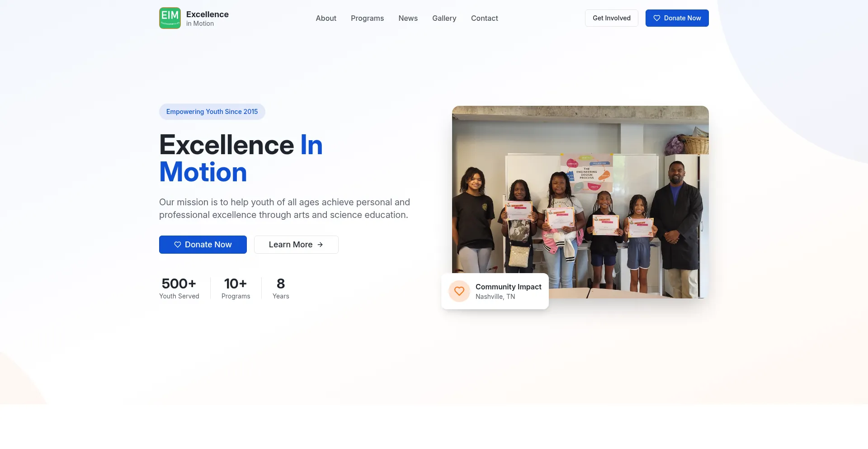Click the hero Learn More button text
868x449 pixels.
(291, 245)
